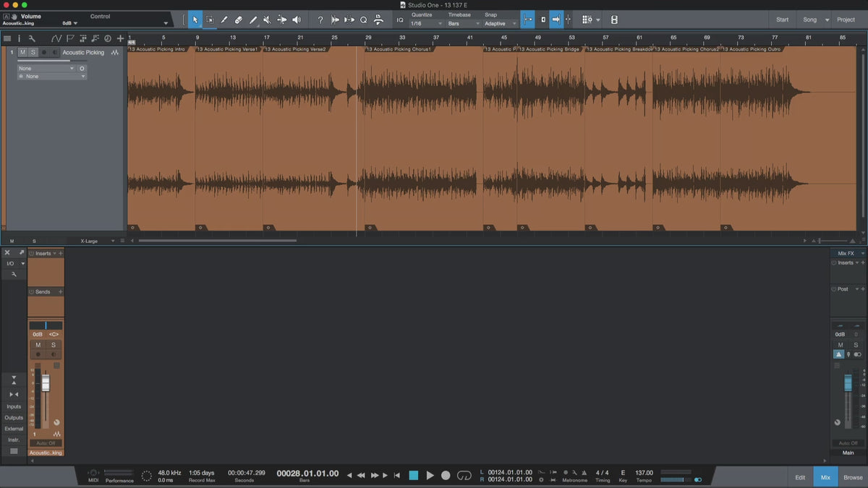Click the Acoustic Picking channel volume fader
Screen dimensions: 868x488
[x=46, y=383]
